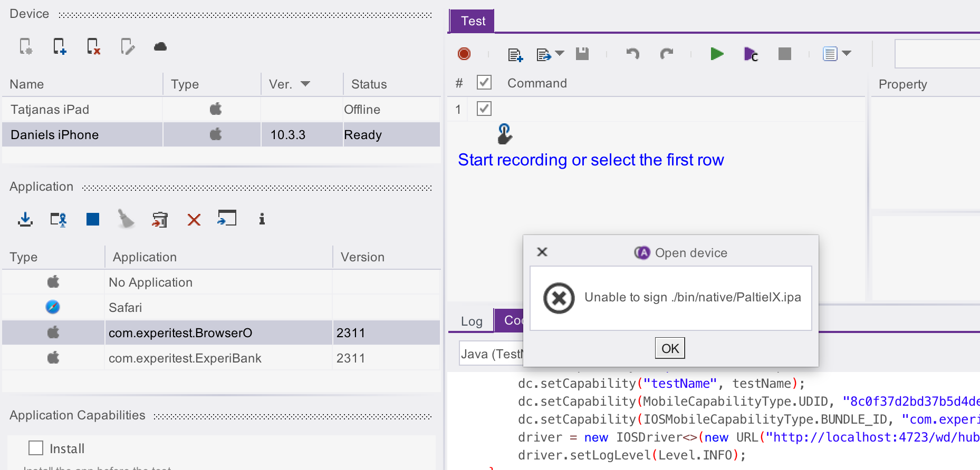Click OK in the Open device dialog

pyautogui.click(x=669, y=348)
